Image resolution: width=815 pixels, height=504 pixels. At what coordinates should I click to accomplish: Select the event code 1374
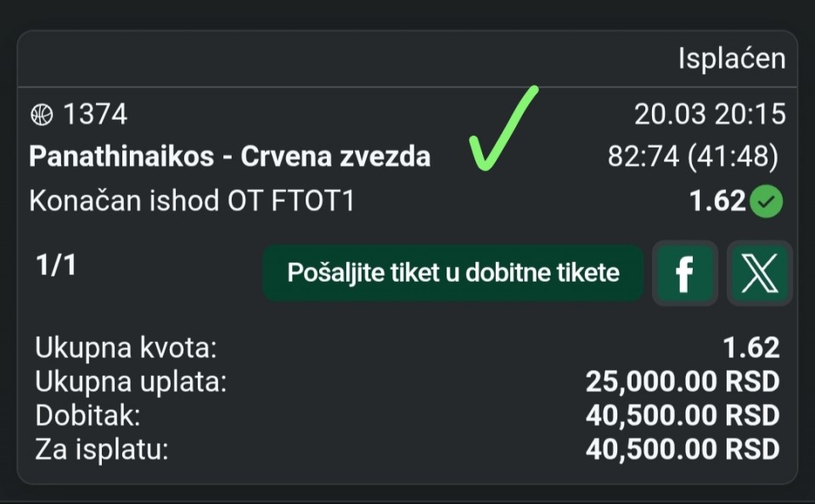[95, 114]
